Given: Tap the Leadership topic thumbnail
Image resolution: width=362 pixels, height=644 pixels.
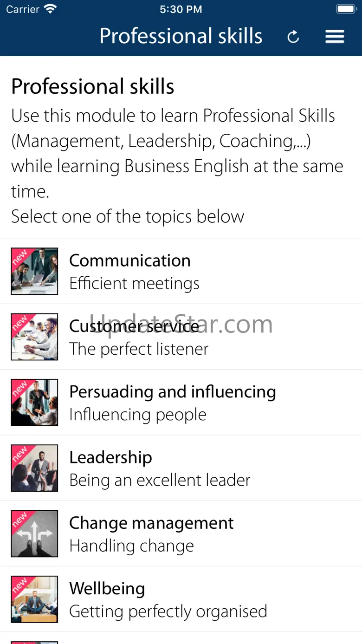Looking at the screenshot, I should (x=34, y=468).
